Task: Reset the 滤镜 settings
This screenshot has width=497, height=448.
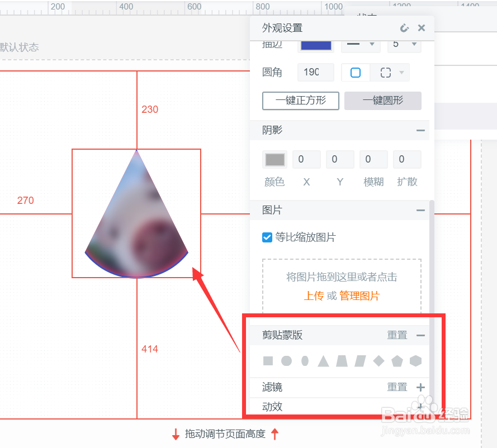Action: (x=397, y=387)
